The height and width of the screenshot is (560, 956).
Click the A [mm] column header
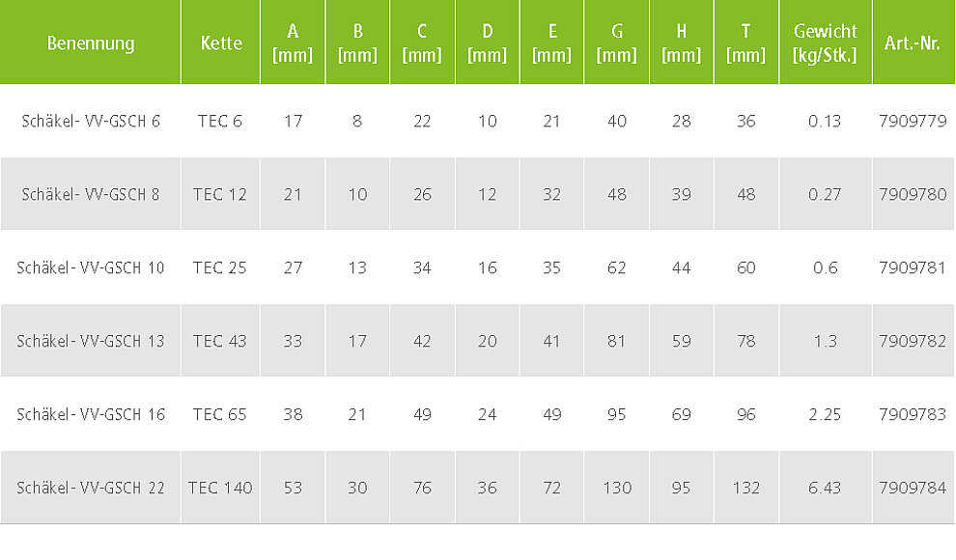coord(293,43)
